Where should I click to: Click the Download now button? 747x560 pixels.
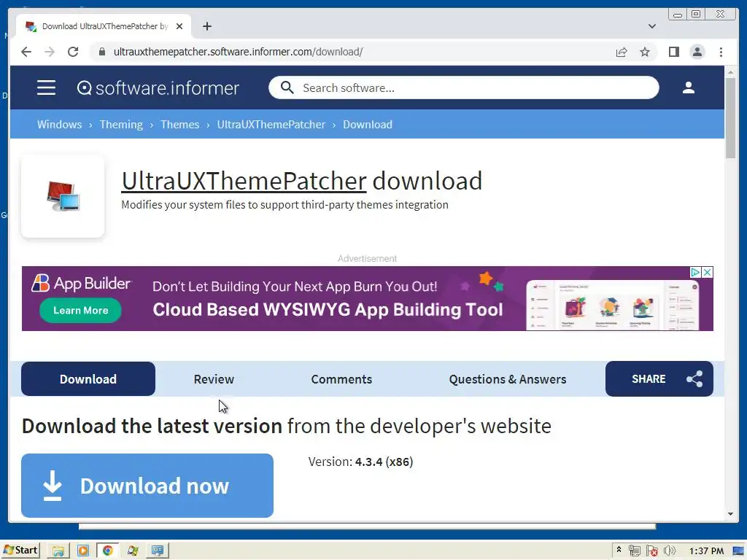tap(147, 486)
